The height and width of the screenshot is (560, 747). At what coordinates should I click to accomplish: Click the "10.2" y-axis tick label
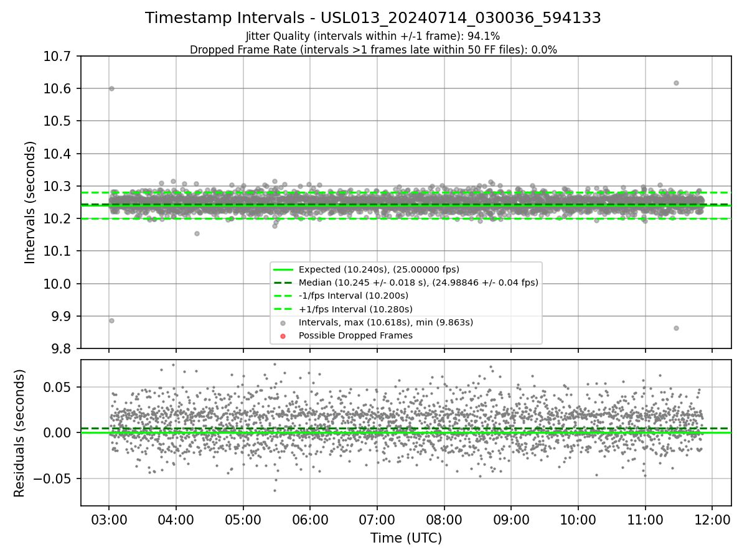coord(56,218)
